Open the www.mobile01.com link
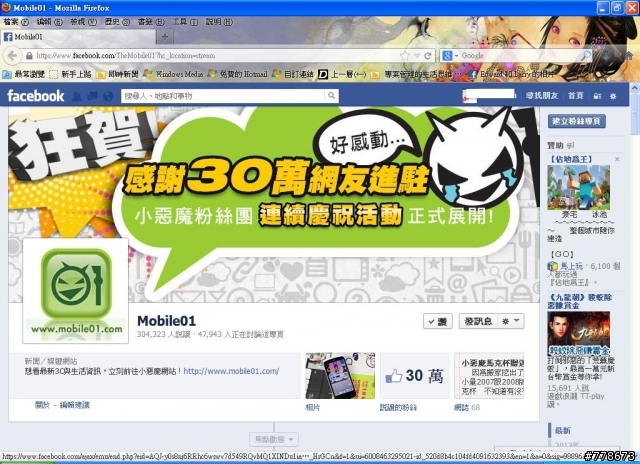The width and height of the screenshot is (640, 464). pos(231,371)
